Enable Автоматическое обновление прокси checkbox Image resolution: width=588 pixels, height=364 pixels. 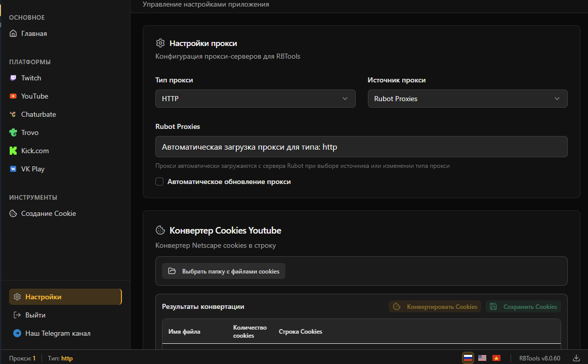click(159, 181)
